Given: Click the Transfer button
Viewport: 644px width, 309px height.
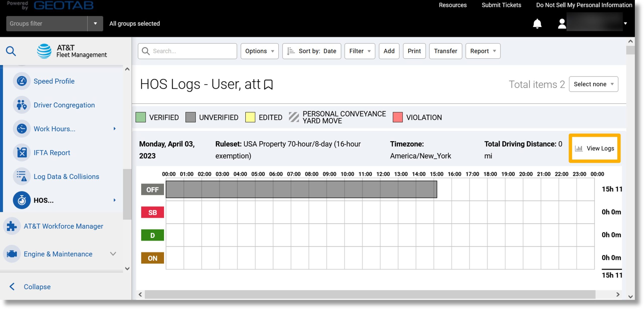Looking at the screenshot, I should (446, 51).
